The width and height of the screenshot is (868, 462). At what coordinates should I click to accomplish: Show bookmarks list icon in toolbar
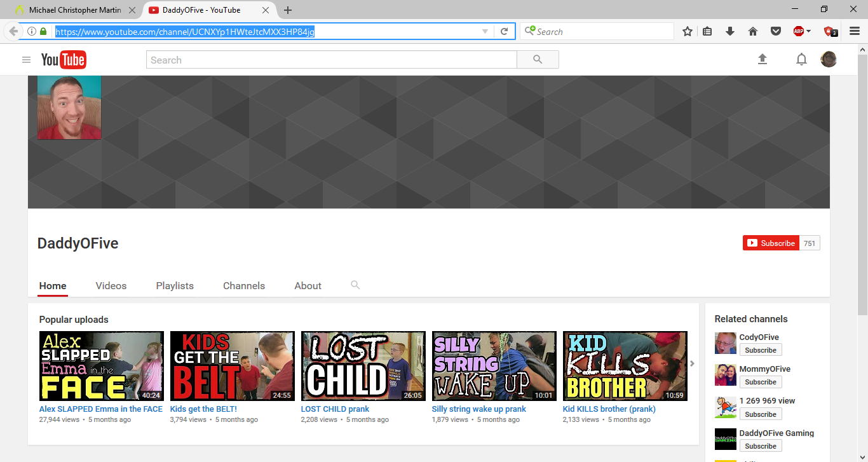click(707, 31)
